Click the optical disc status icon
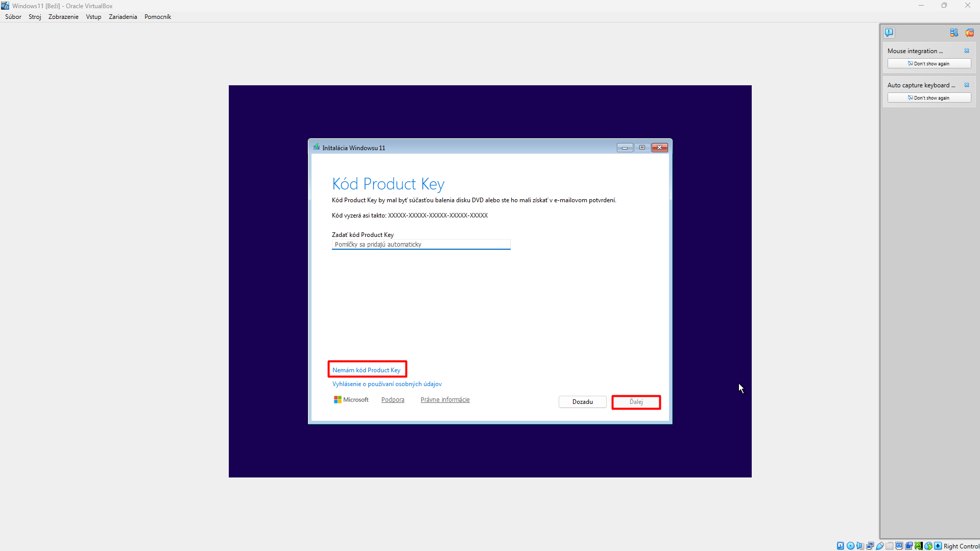Viewport: 980px width, 551px height. (850, 546)
